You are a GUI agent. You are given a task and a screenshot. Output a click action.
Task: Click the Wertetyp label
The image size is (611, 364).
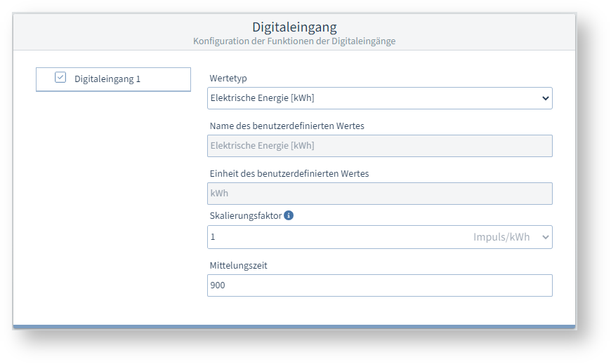(x=228, y=79)
